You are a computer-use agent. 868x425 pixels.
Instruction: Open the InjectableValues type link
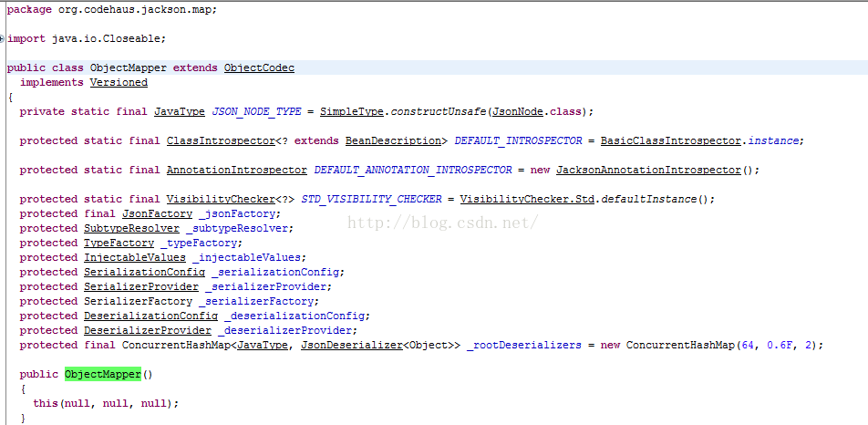[x=135, y=257]
